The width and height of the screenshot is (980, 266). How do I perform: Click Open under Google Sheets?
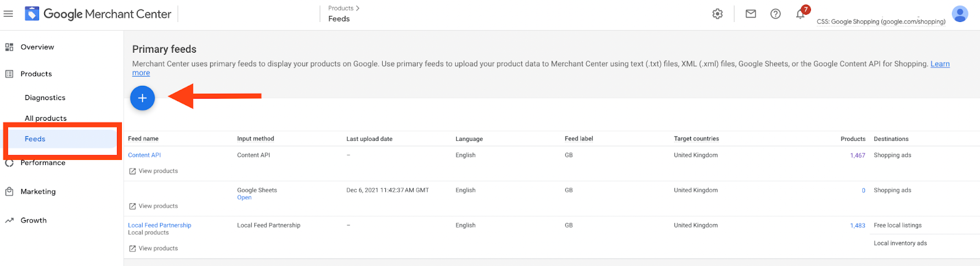click(x=244, y=197)
